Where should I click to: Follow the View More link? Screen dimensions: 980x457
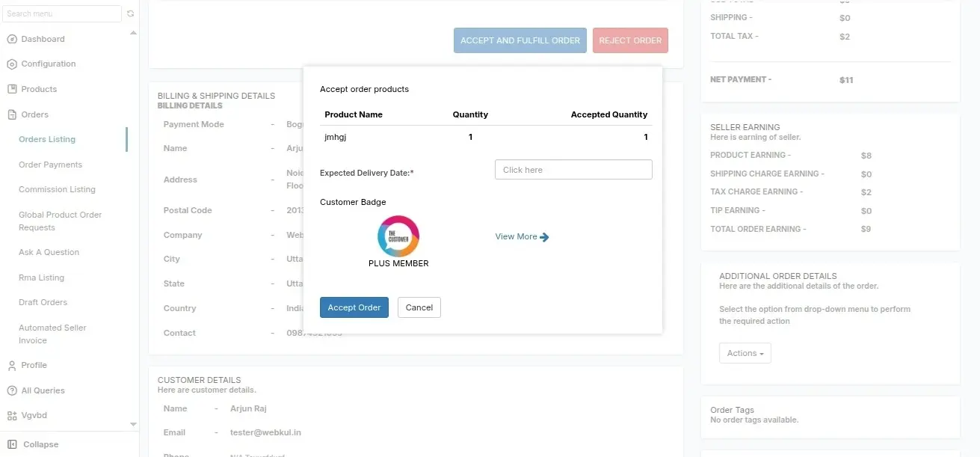[x=522, y=236]
